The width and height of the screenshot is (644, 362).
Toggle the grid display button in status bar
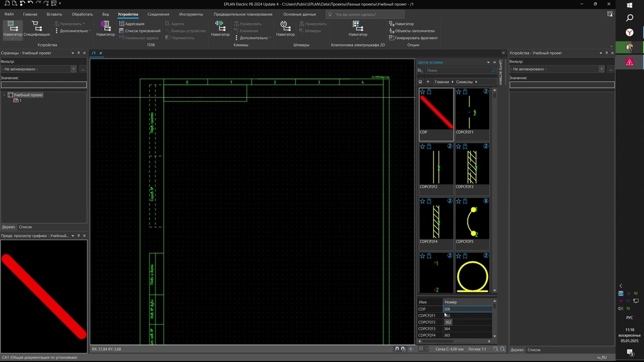click(x=420, y=349)
